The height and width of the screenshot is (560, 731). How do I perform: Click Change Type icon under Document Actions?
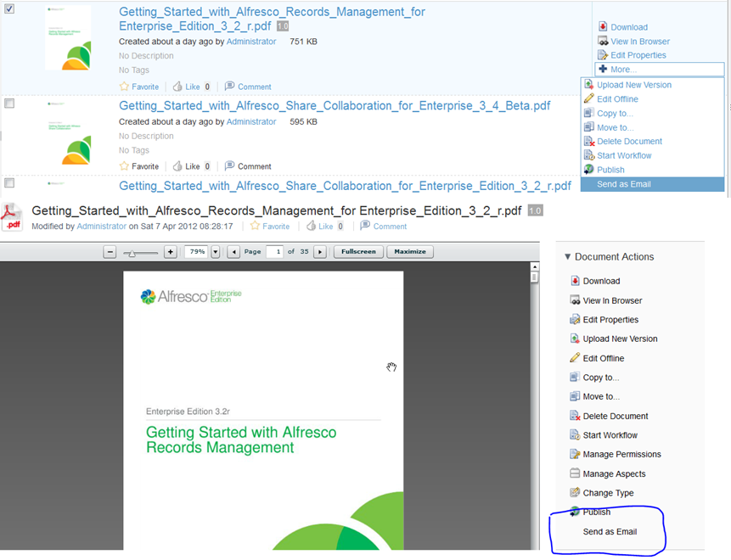coord(575,492)
